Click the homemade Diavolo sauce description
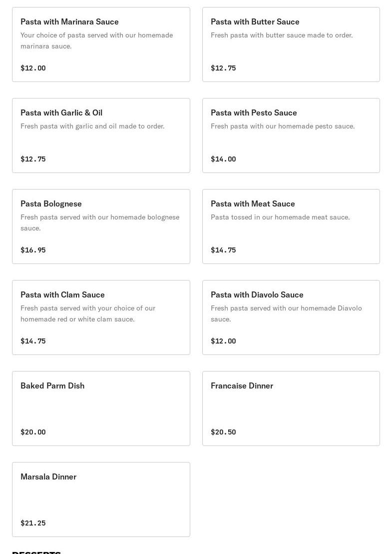Viewport: 392px width, 554px height. coord(286,313)
